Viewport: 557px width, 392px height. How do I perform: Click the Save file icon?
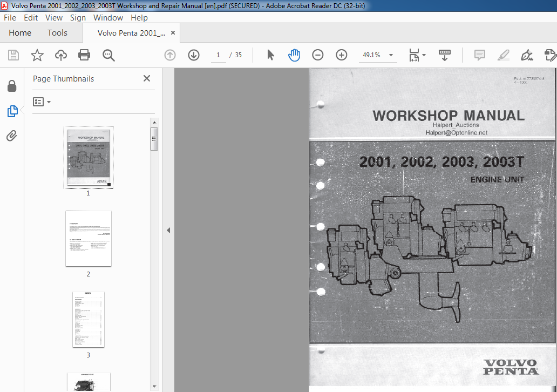tap(13, 55)
